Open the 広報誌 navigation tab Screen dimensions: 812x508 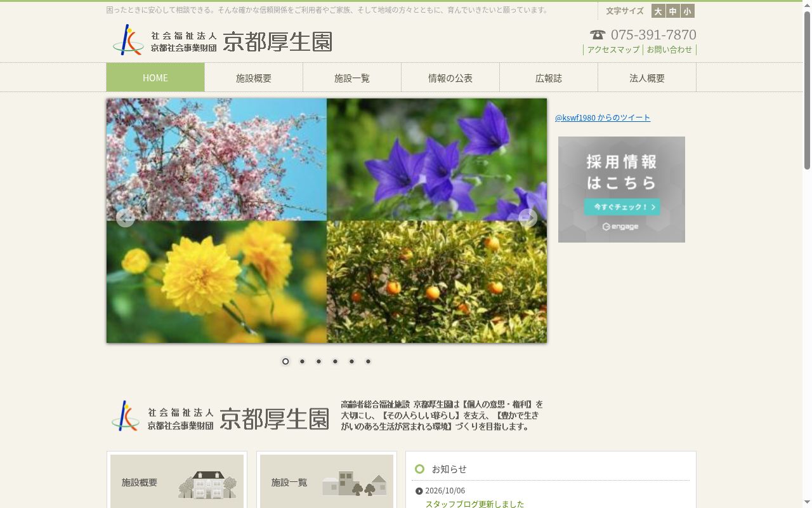[549, 77]
